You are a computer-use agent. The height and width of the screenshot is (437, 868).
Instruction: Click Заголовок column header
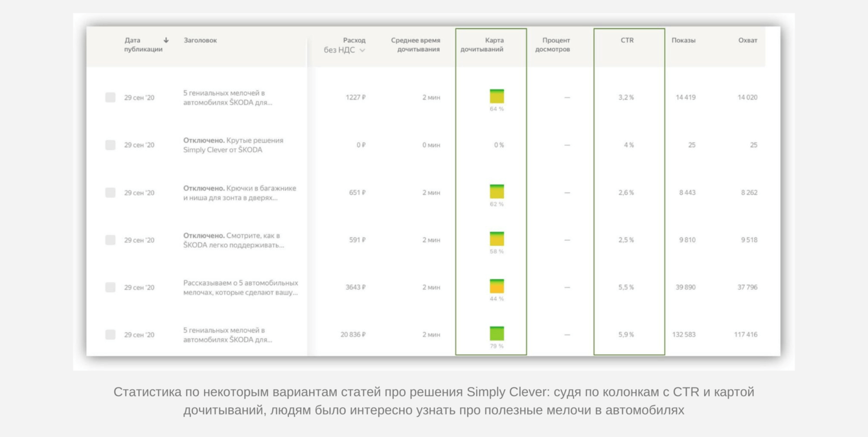pos(200,40)
